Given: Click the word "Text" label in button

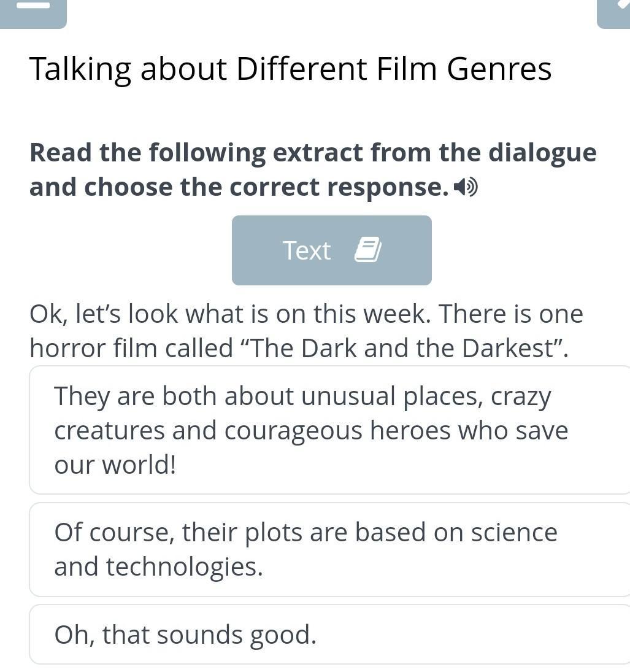Looking at the screenshot, I should point(307,250).
